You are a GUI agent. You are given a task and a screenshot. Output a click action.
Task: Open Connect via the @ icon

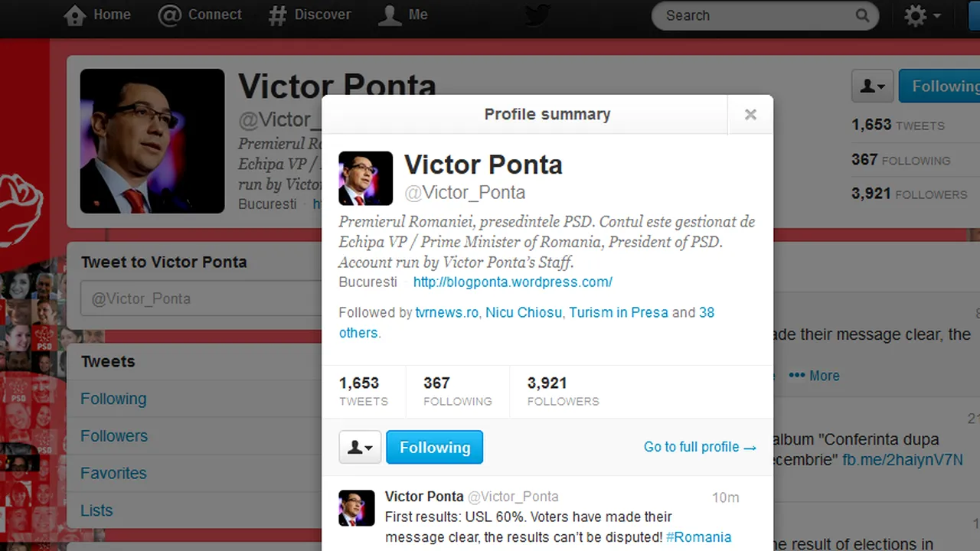[170, 15]
